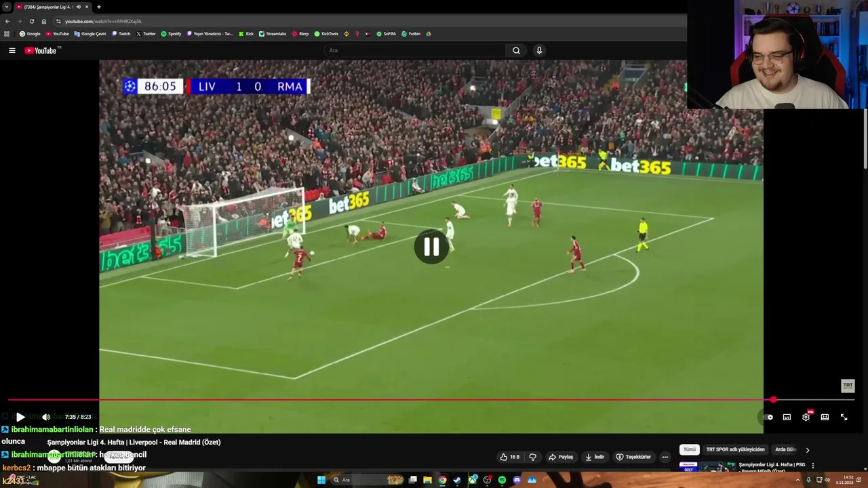Open File Explorer from the taskbar

(427, 480)
